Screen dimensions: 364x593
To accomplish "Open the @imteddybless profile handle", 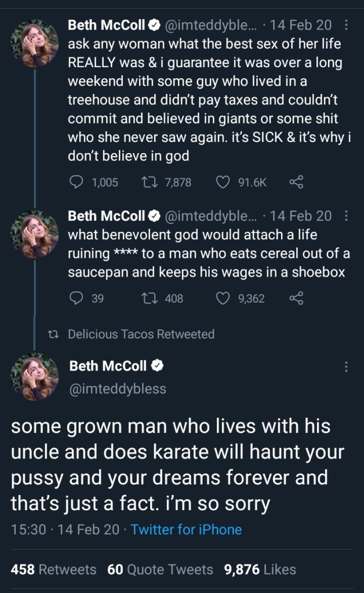I will (x=118, y=389).
